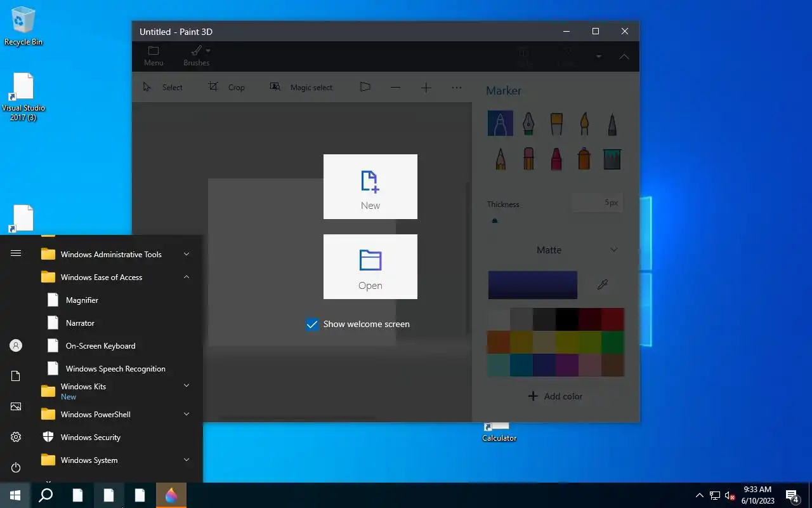
Task: Click the Add color button
Action: point(555,396)
